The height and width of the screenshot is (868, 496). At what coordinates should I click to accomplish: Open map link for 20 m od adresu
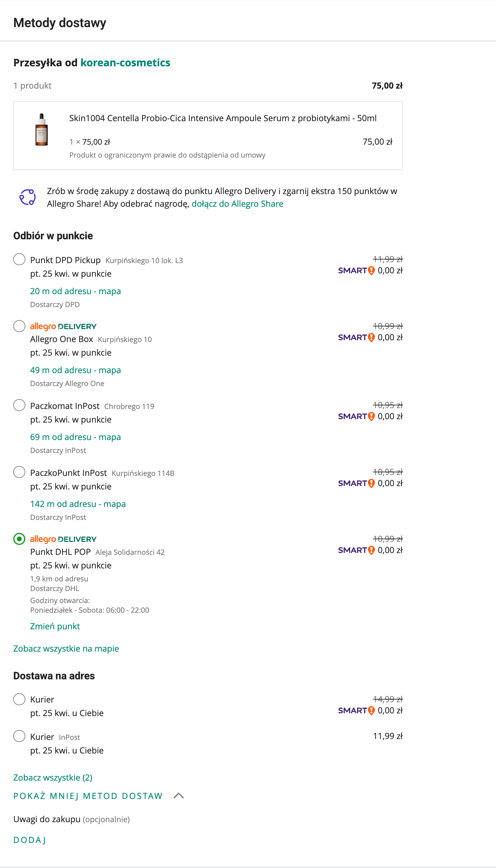(75, 291)
